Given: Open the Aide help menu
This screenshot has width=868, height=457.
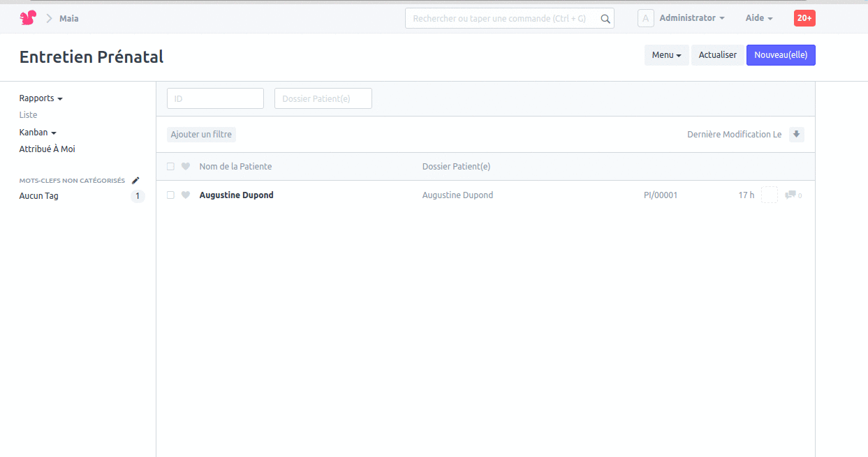Looking at the screenshot, I should [758, 18].
